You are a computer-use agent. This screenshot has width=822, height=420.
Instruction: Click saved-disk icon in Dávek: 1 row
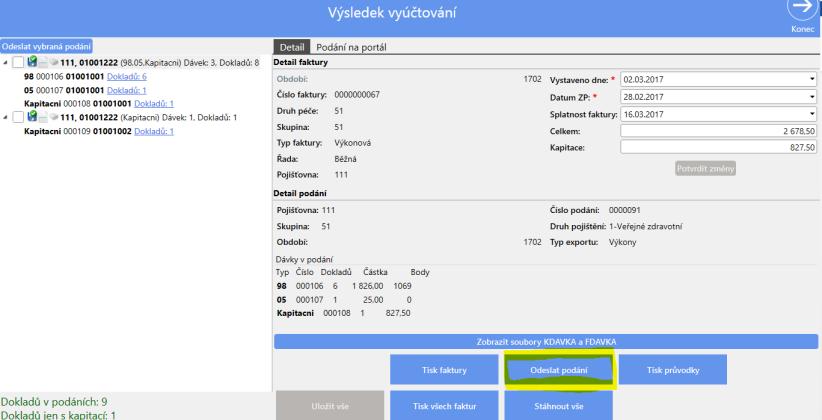coord(32,116)
